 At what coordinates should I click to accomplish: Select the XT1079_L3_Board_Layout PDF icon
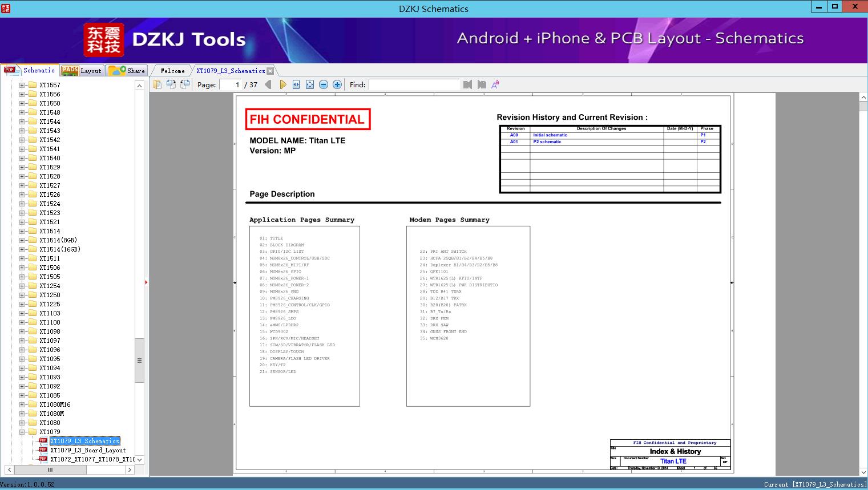[43, 450]
